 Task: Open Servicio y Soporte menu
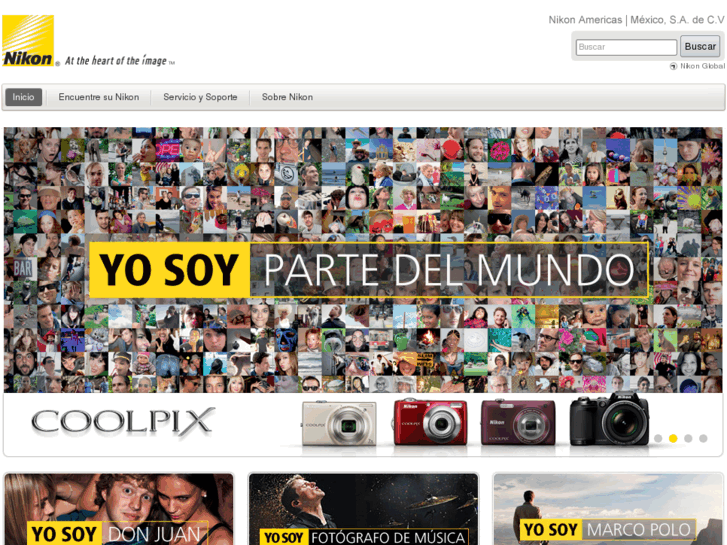pos(200,97)
